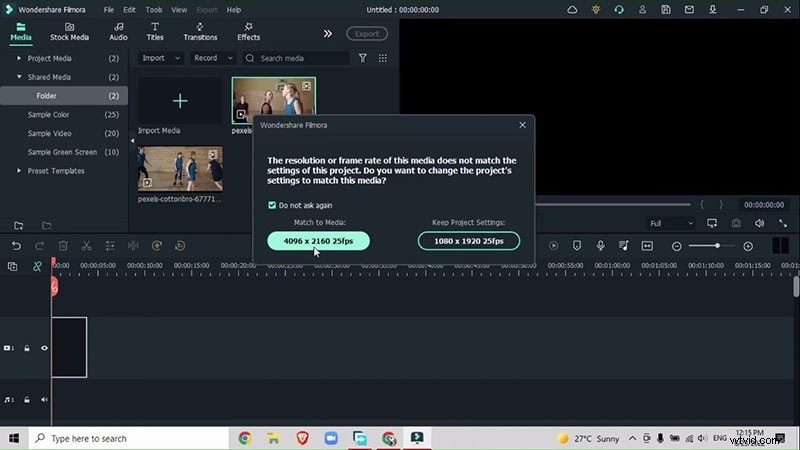Open the mail message icon
Viewport: 800px width, 450px height.
[689, 10]
